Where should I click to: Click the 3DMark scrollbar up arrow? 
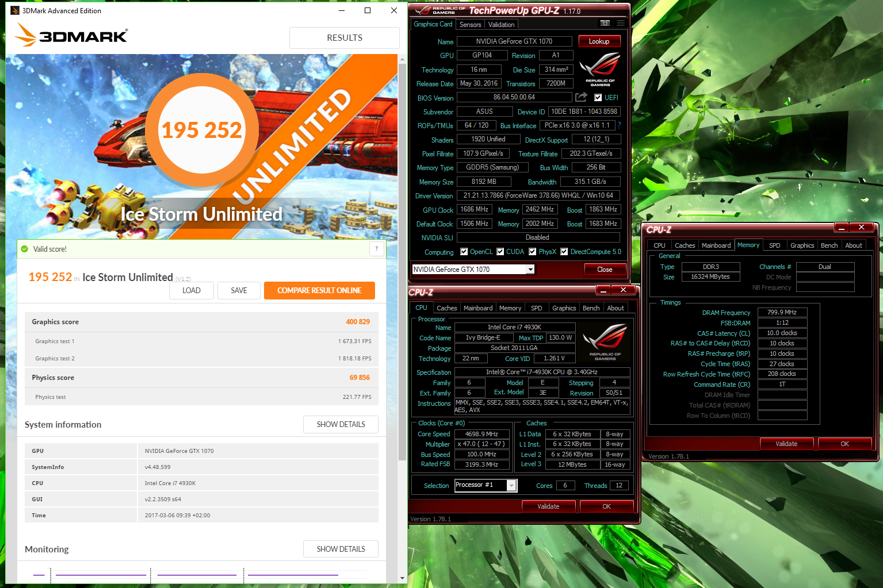(x=402, y=59)
